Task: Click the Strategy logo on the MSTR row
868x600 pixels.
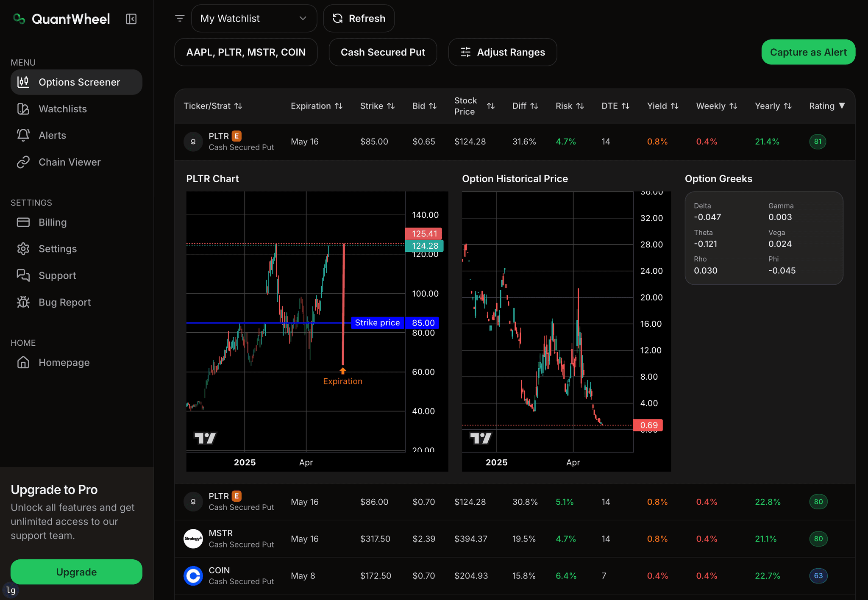Action: (x=193, y=539)
